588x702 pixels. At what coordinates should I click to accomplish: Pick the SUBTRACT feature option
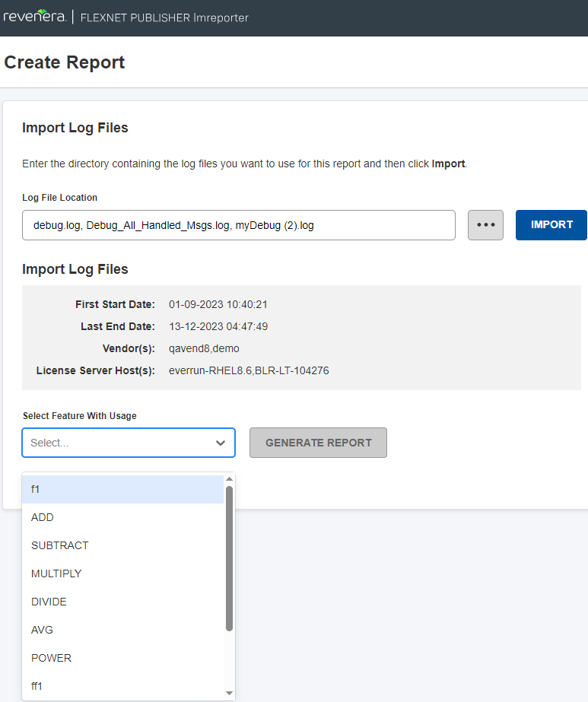coord(122,545)
